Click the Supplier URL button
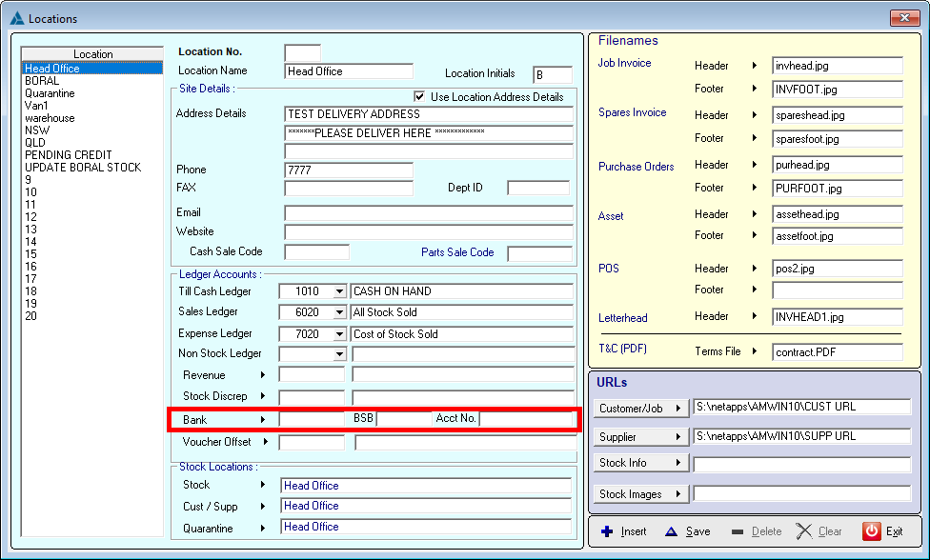Screen dimensions: 930x560 (641, 437)
